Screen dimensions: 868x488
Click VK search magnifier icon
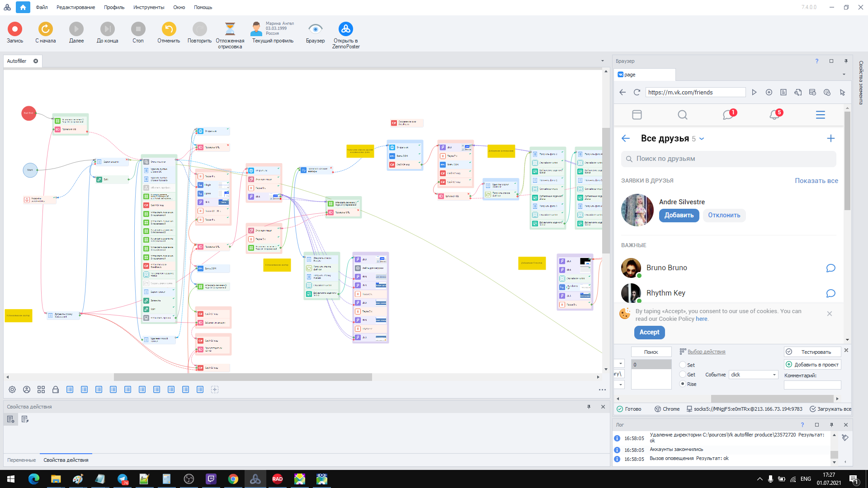pos(683,115)
